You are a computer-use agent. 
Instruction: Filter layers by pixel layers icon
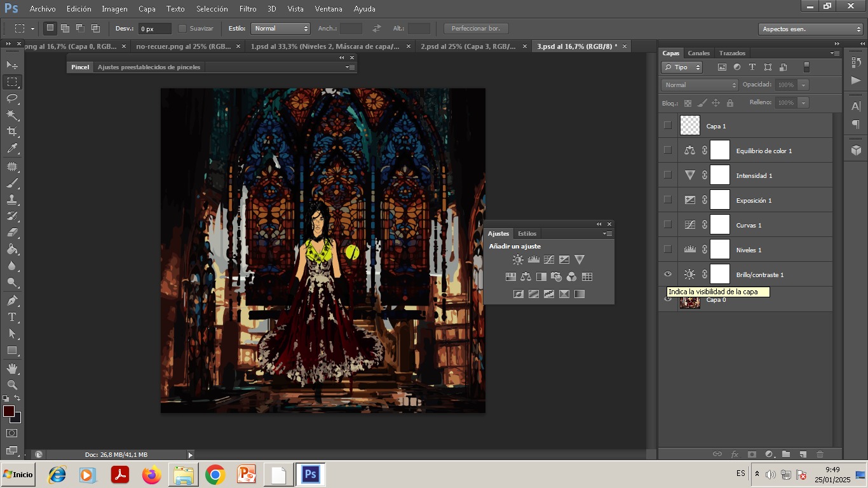[x=722, y=67]
